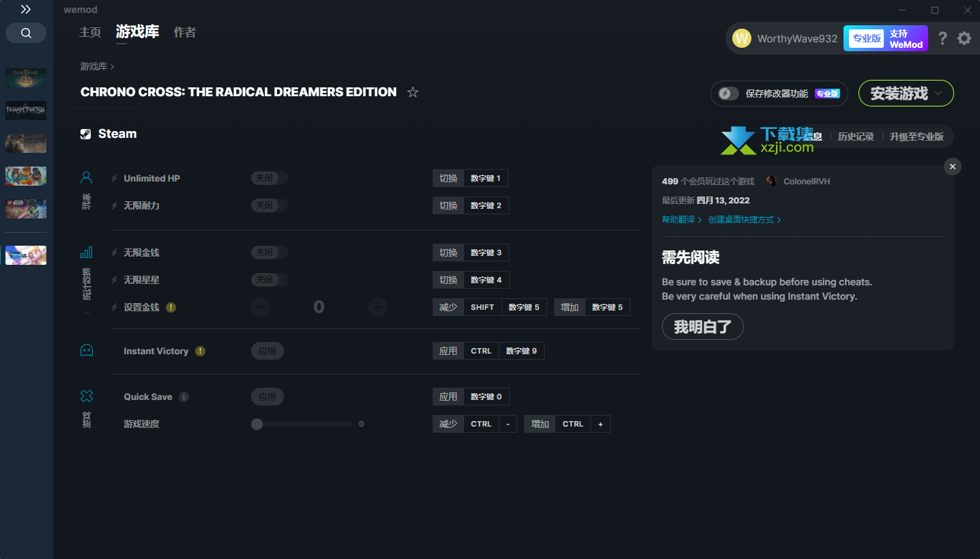Click the 数字键 3 hotkey for 无限金钱

[x=486, y=253]
